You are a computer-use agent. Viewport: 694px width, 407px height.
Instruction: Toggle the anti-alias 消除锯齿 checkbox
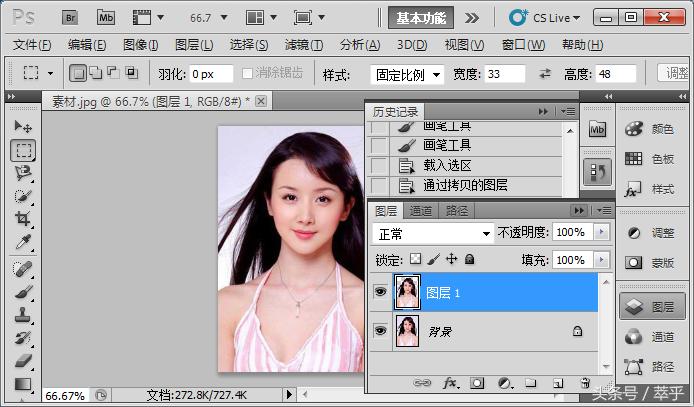coord(247,73)
